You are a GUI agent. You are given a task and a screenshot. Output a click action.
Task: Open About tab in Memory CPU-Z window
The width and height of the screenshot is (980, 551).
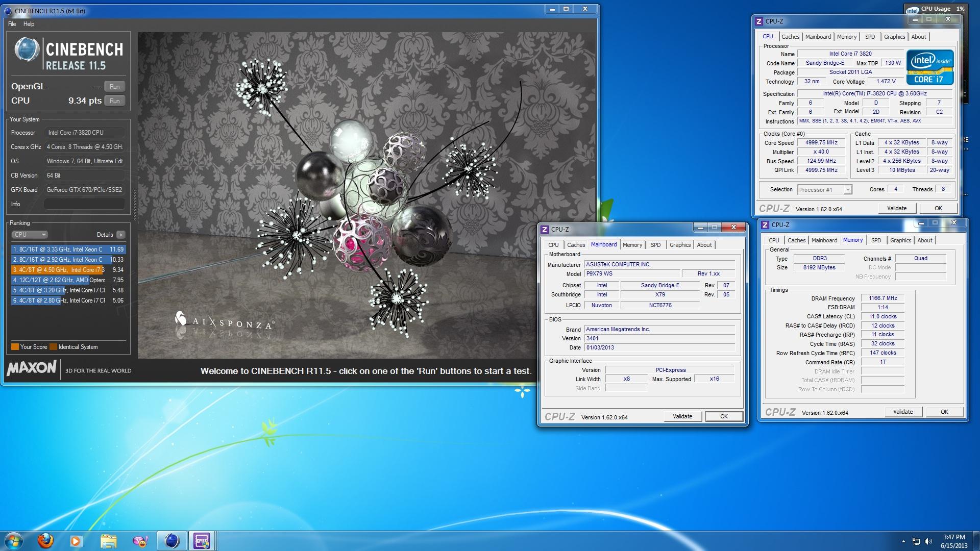[925, 240]
